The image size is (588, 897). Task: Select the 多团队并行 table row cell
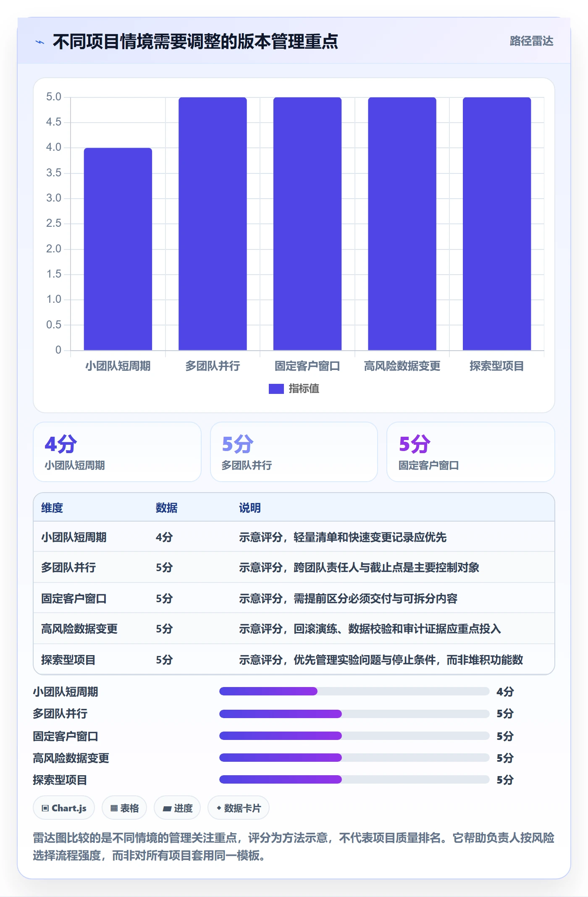(68, 567)
